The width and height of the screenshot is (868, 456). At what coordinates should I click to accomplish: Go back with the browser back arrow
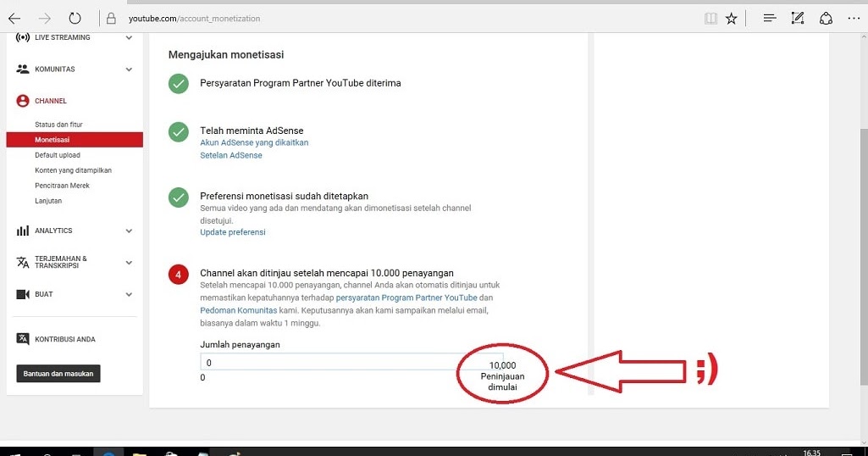[x=14, y=19]
